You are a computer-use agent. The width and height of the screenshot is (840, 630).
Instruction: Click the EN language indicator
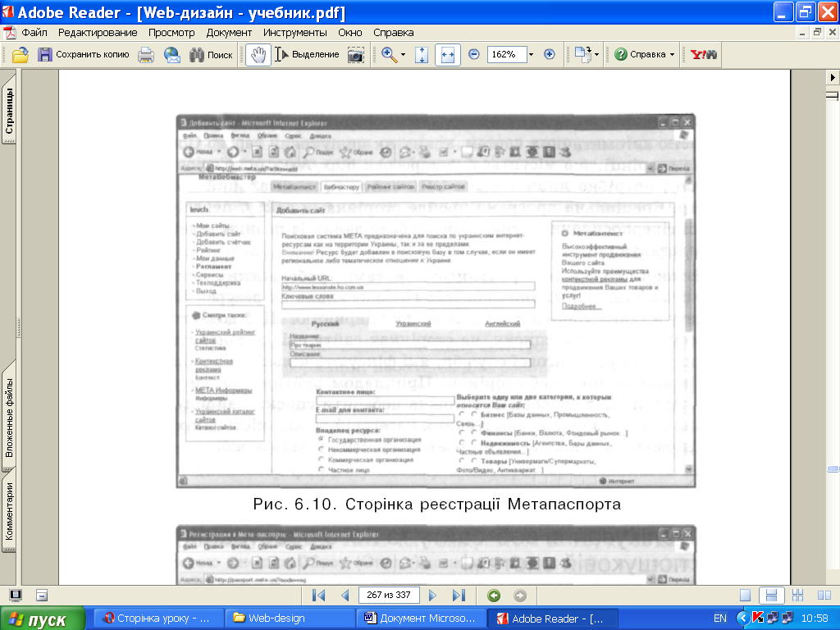click(x=720, y=619)
